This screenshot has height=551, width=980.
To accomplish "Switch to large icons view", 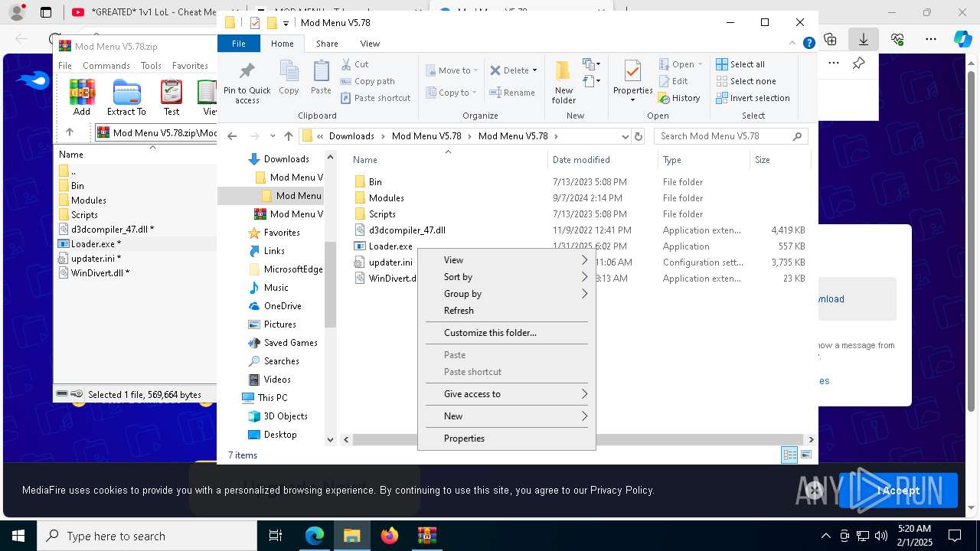I will tap(805, 455).
